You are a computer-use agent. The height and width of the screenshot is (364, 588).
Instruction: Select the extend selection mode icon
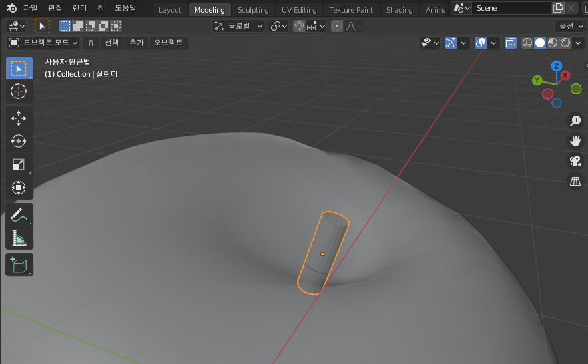tap(78, 26)
